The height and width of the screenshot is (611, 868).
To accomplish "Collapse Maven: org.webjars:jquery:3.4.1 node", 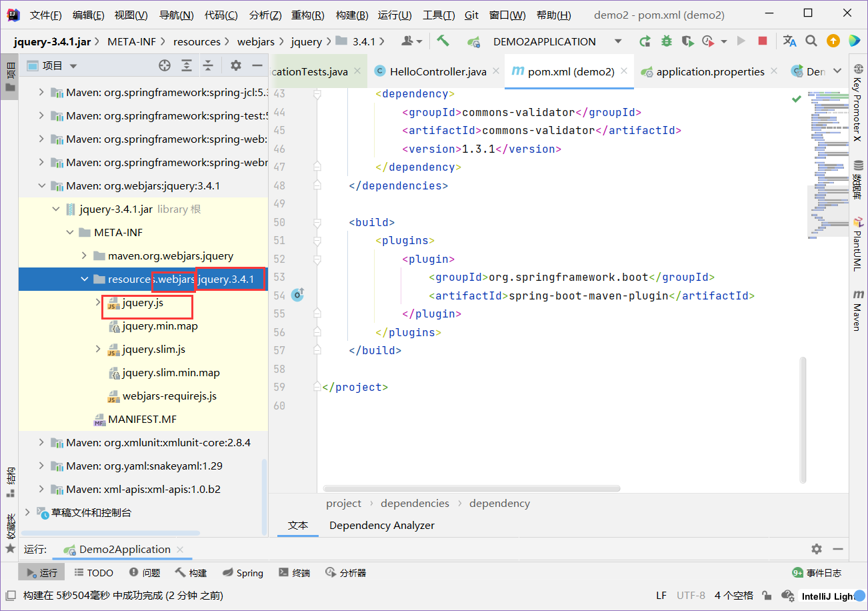I will 41,185.
